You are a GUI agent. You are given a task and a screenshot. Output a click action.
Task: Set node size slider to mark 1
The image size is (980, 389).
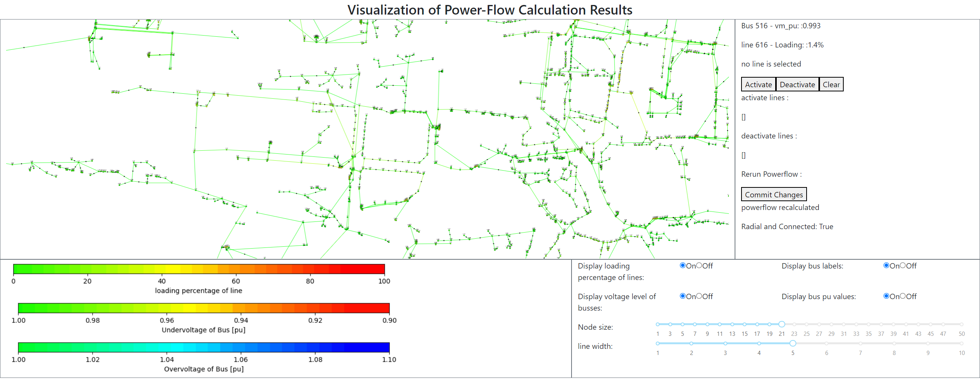[x=658, y=324]
